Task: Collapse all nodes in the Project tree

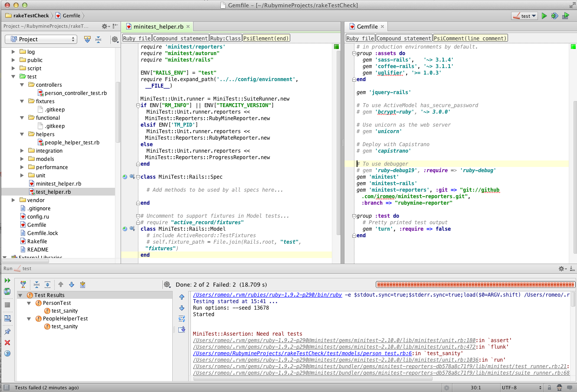Action: pyautogui.click(x=98, y=39)
